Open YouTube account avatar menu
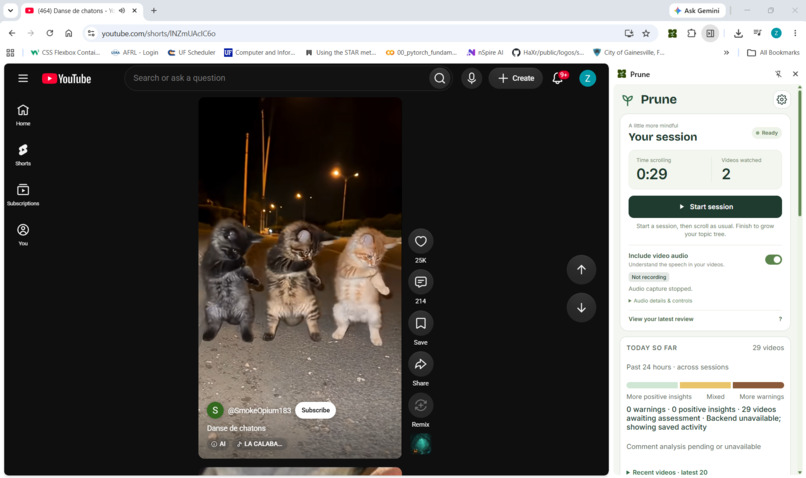 pos(587,78)
